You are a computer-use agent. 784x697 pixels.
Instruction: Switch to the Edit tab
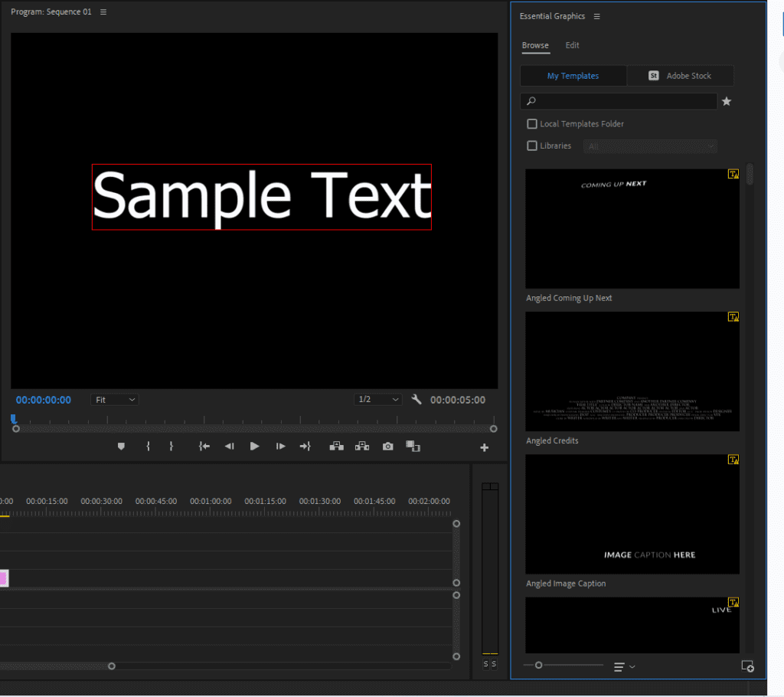tap(572, 45)
